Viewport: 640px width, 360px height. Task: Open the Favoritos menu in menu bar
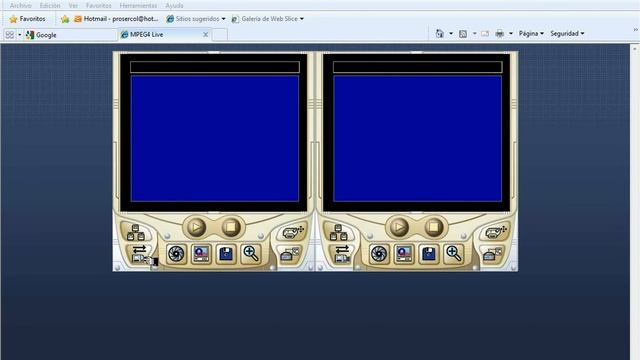98,6
